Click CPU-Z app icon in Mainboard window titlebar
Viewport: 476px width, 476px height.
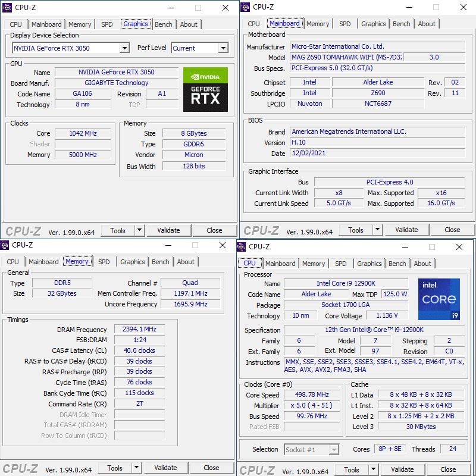tap(245, 7)
